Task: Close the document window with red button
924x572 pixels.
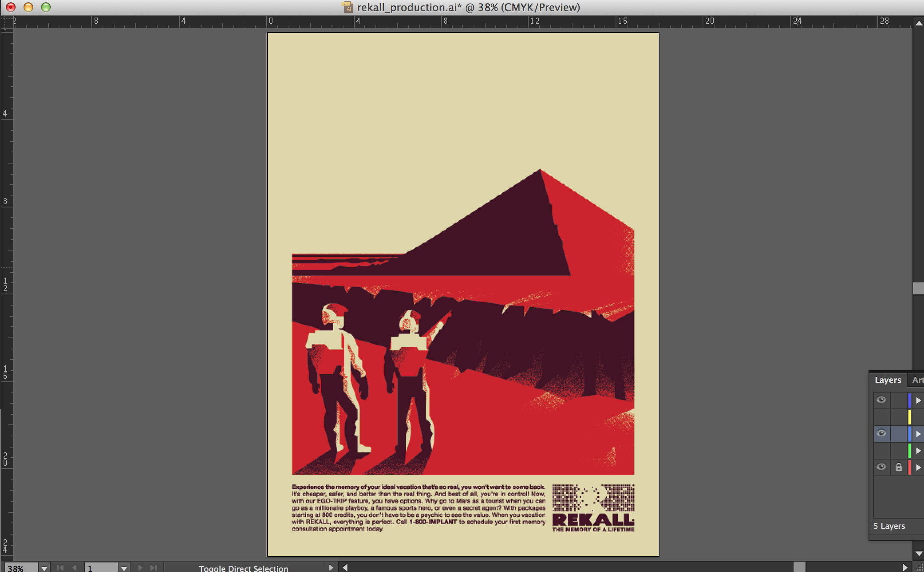Action: (x=11, y=7)
